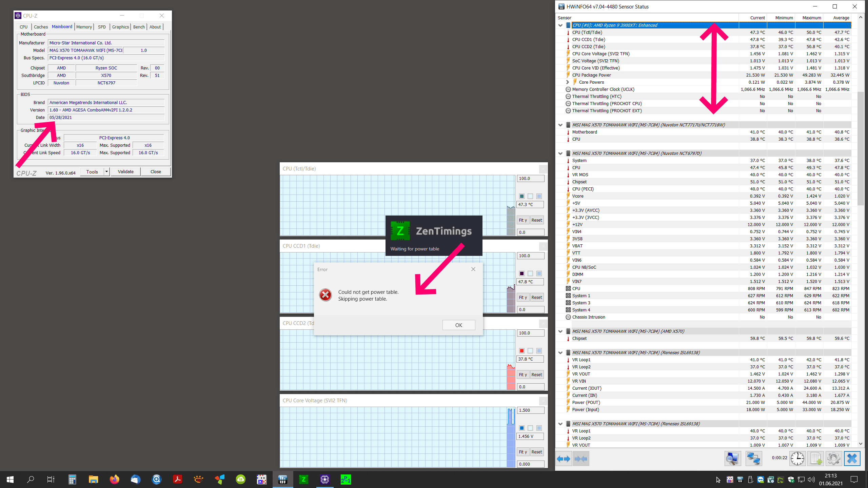Open Prime95 green taskbar icon
Screen dimensions: 868x488
click(346, 480)
